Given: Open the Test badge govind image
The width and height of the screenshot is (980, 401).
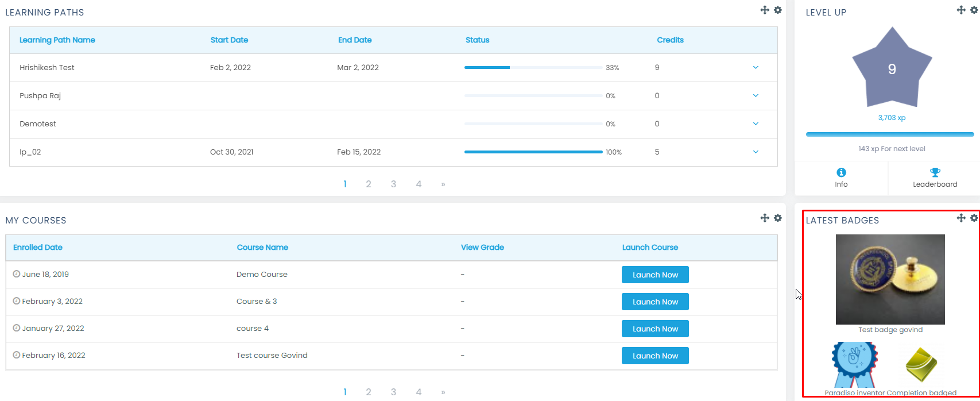Looking at the screenshot, I should (890, 279).
